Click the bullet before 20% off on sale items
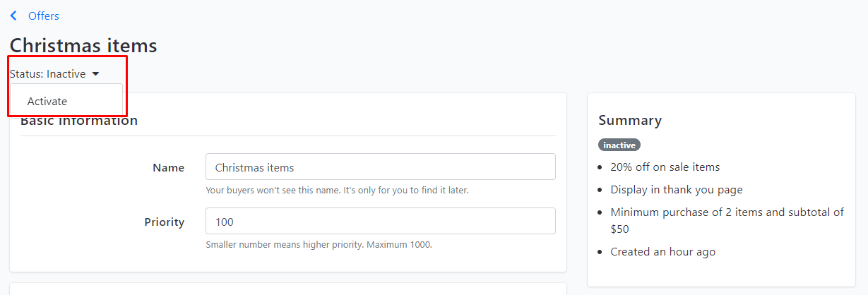This screenshot has width=868, height=295. (600, 168)
